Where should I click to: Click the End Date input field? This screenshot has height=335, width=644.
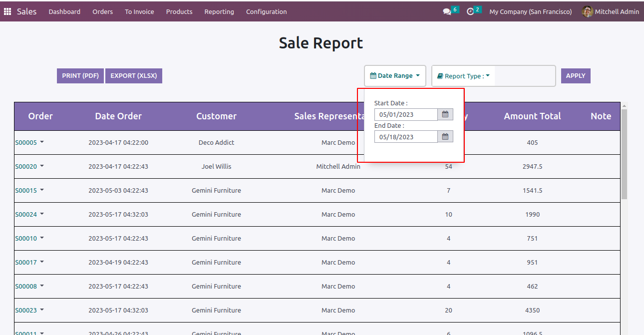pos(406,137)
